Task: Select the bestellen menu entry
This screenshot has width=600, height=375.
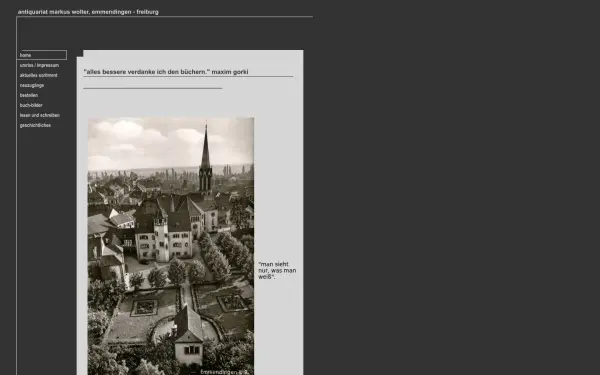Action: (x=29, y=95)
